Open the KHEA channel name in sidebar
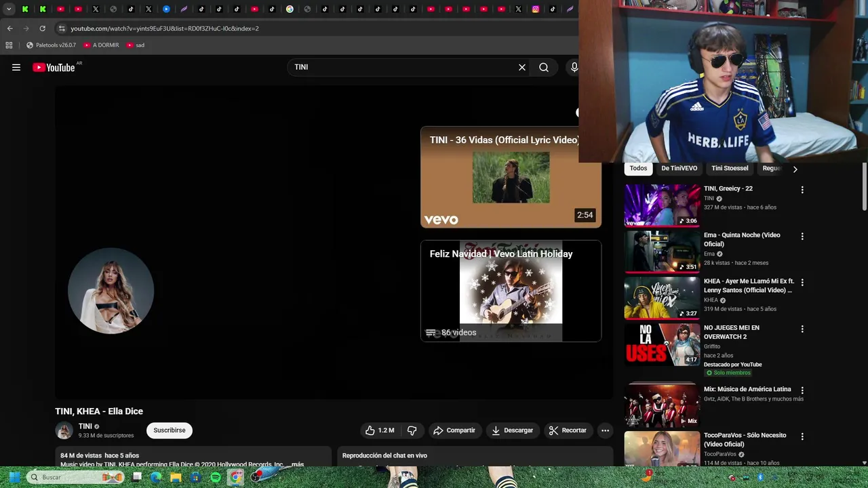 click(x=711, y=300)
